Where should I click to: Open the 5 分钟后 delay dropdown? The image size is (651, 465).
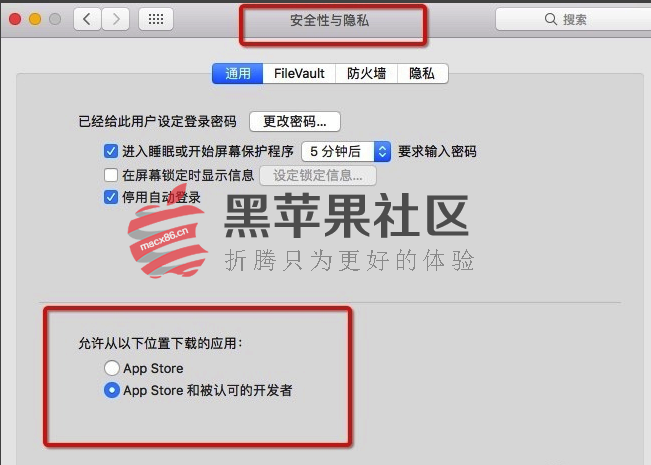(x=346, y=152)
